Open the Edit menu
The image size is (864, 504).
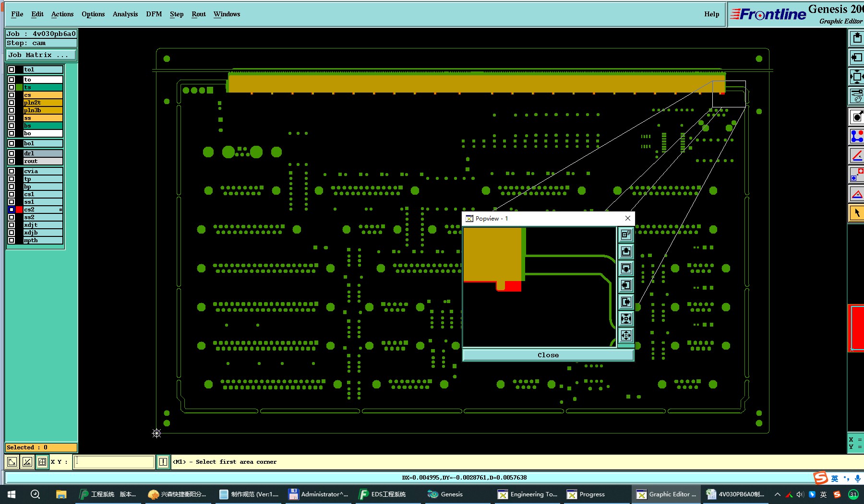[x=37, y=14]
